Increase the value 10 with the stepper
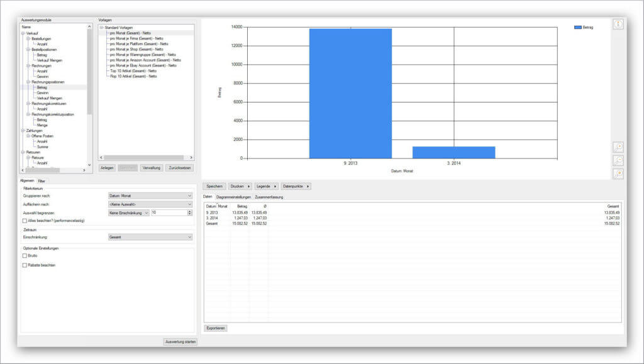Screen dimensions: 644x364 189,211
